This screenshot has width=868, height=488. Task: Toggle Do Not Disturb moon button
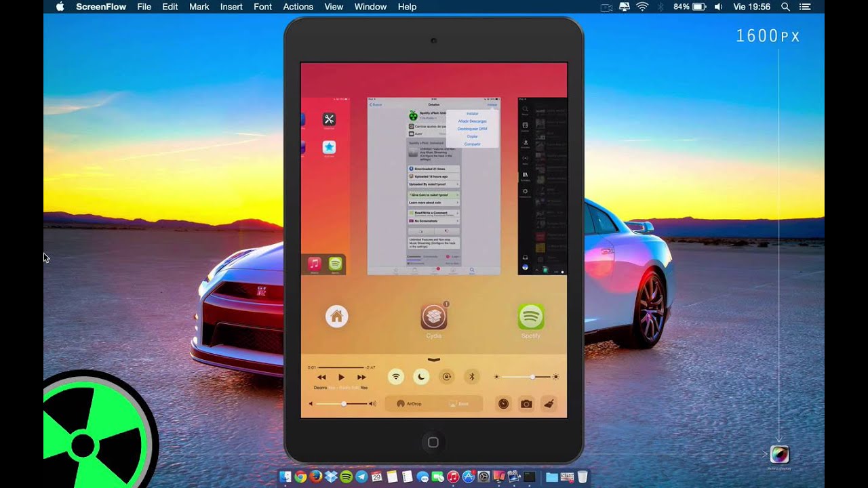421,377
